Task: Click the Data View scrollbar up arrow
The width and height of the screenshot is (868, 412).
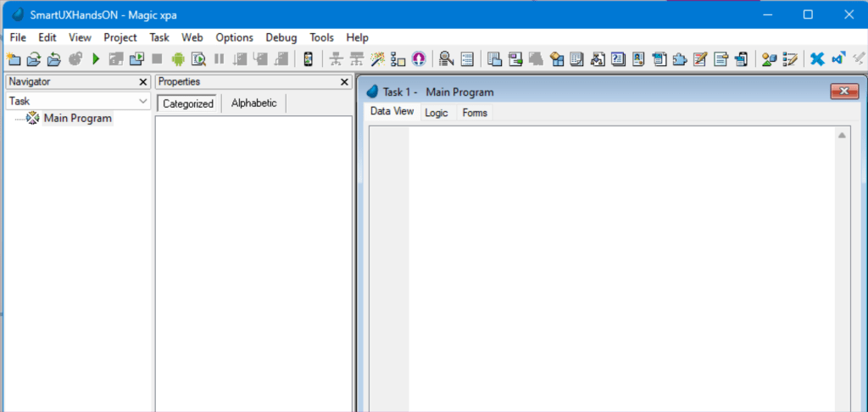Action: coord(843,136)
